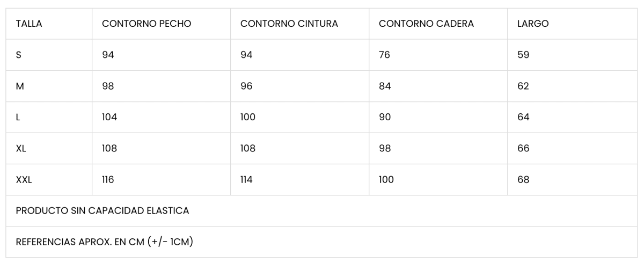Click the LARGO column header

tap(533, 24)
